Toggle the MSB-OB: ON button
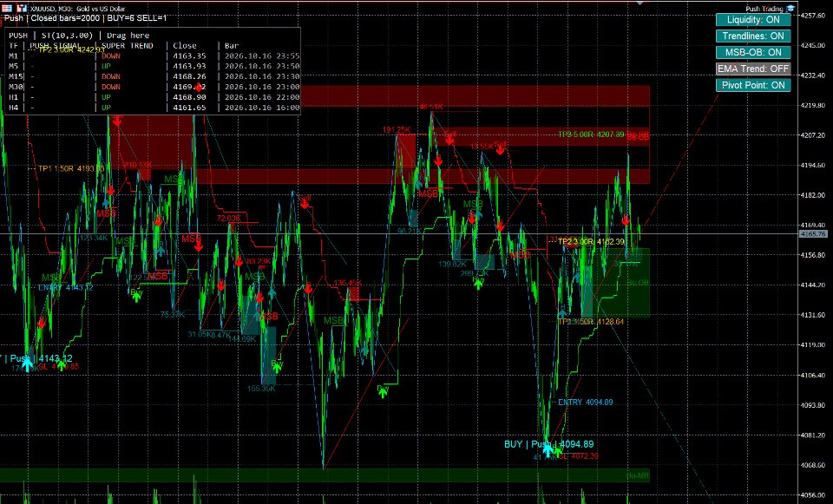This screenshot has width=833, height=504. tap(753, 53)
